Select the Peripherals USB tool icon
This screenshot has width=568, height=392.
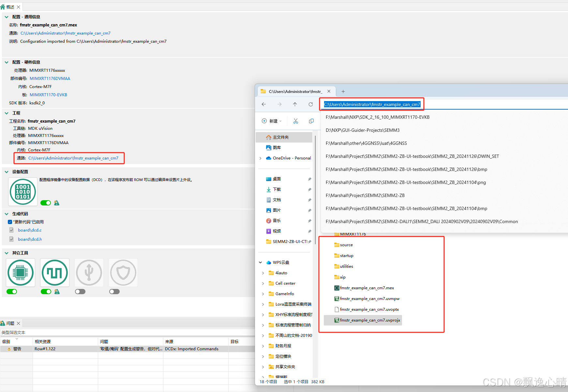tap(89, 273)
